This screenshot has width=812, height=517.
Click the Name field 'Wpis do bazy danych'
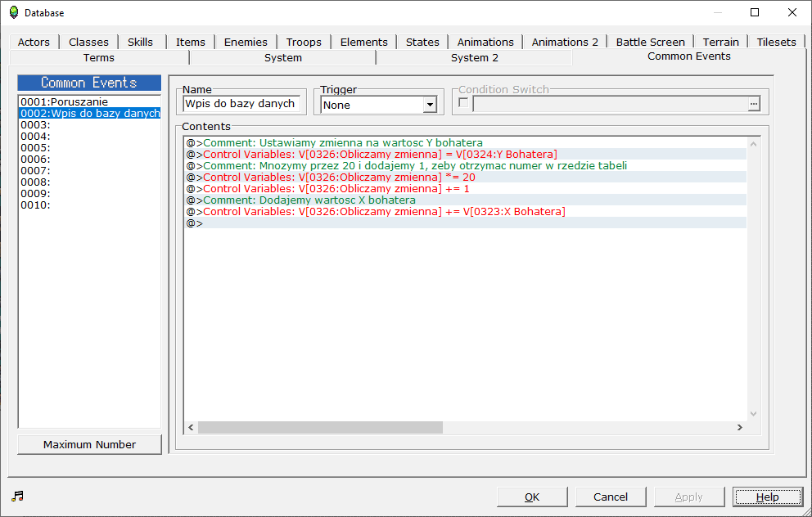[241, 104]
